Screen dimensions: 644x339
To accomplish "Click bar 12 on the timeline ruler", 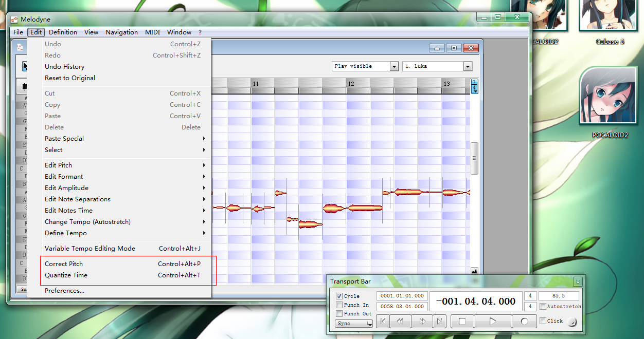I will 351,84.
